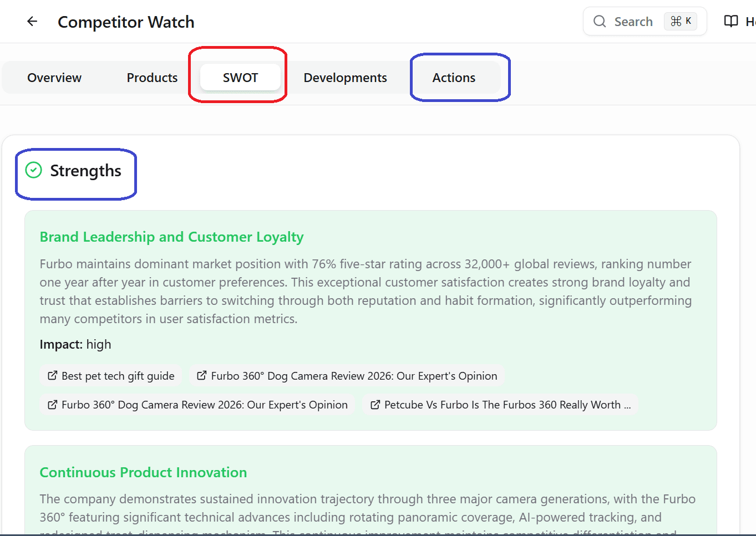The width and height of the screenshot is (756, 536).
Task: Open the Best pet tech gift guide source
Action: [111, 375]
